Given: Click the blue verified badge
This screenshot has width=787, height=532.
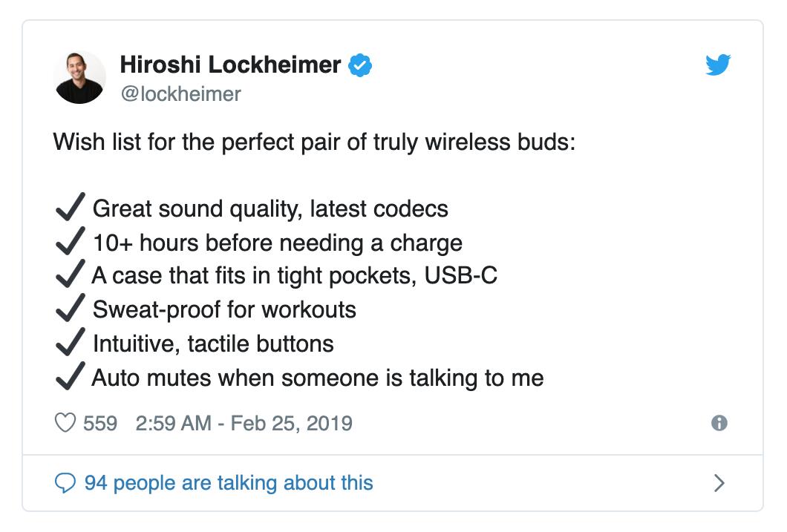Looking at the screenshot, I should (360, 65).
